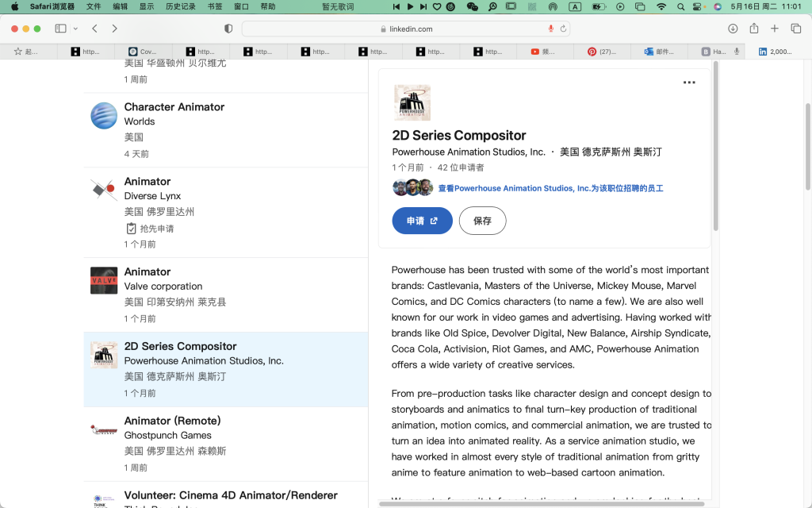Open the 帮助 menu

(x=268, y=6)
